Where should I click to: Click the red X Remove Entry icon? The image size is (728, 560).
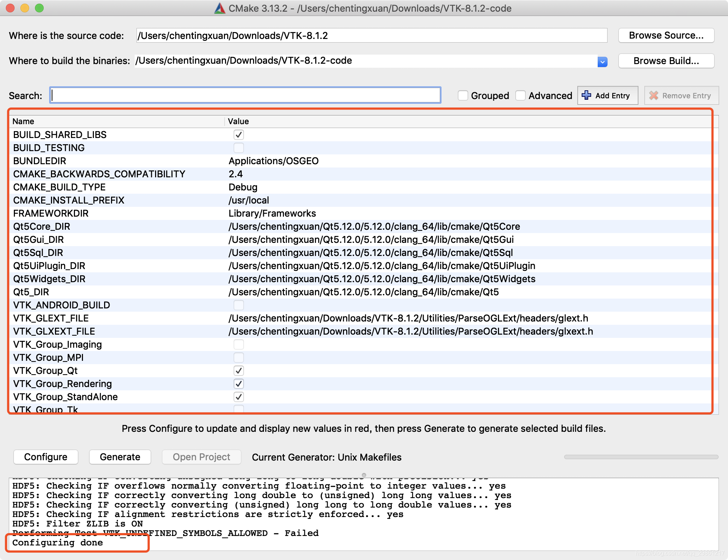[x=654, y=95]
